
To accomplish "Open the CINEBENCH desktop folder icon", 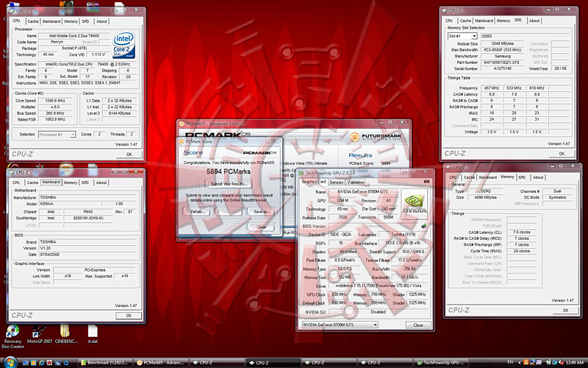I will [66, 335].
